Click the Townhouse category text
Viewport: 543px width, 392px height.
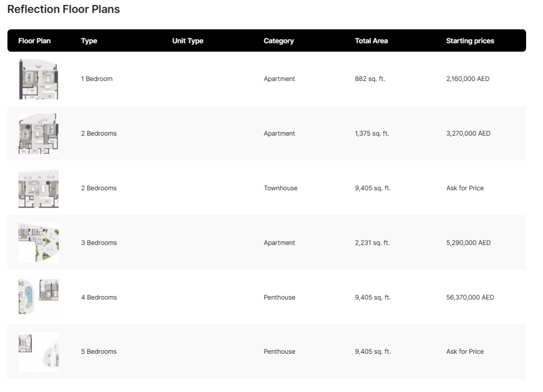pyautogui.click(x=281, y=188)
